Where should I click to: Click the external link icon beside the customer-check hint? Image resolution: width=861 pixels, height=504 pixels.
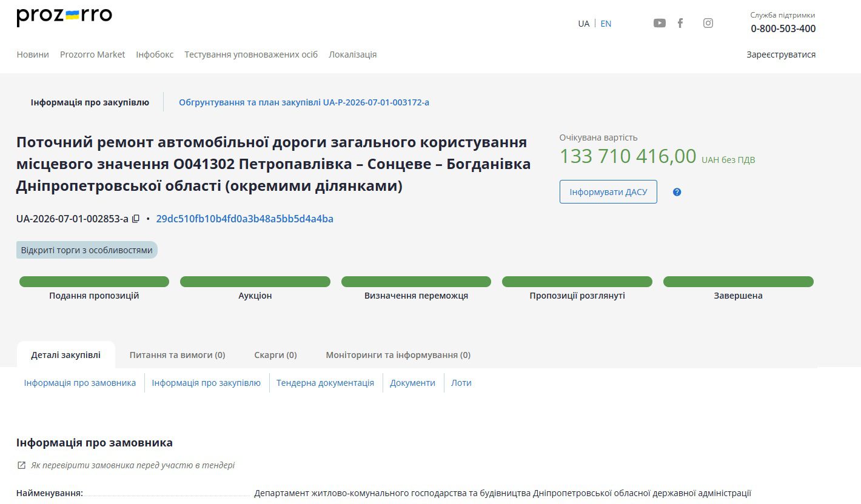(21, 465)
